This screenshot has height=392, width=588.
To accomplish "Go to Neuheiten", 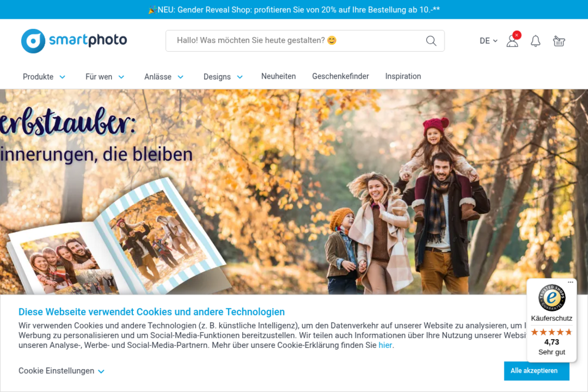I will click(278, 76).
